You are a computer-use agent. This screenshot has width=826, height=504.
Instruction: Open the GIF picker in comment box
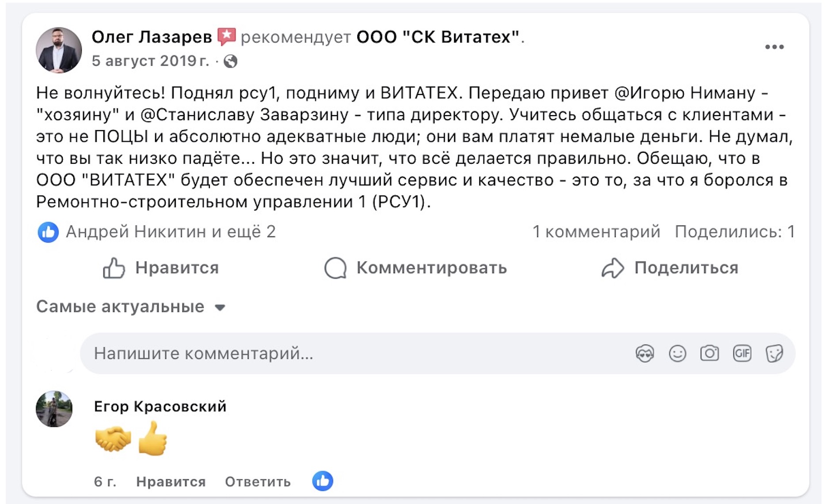(742, 354)
